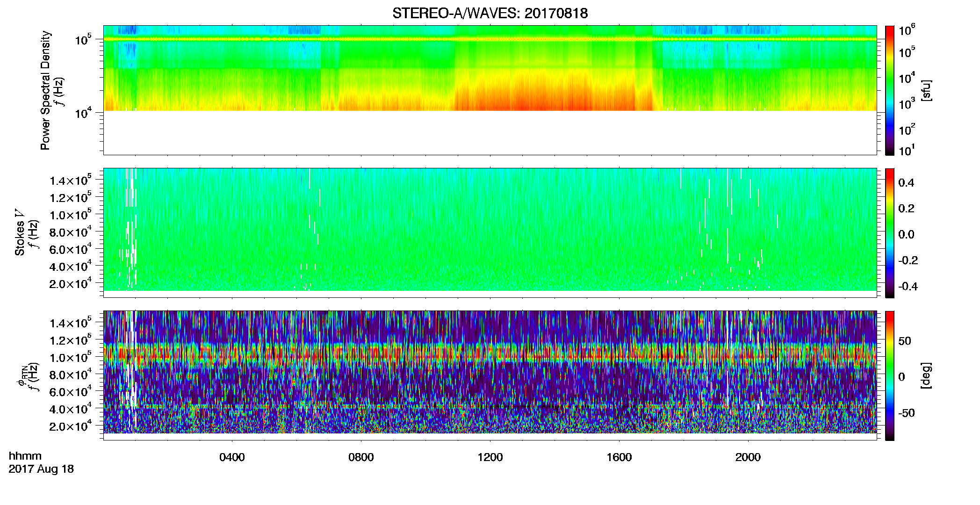The image size is (980, 505).
Task: Click the 10^6 label on the top colorbar
Action: pyautogui.click(x=907, y=30)
